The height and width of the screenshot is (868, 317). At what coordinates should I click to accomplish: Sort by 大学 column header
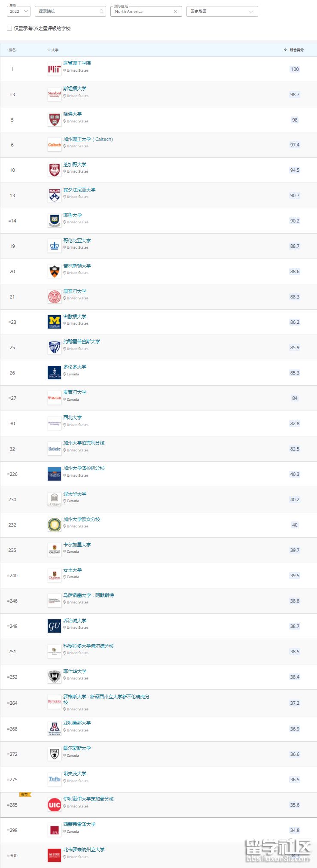[55, 50]
